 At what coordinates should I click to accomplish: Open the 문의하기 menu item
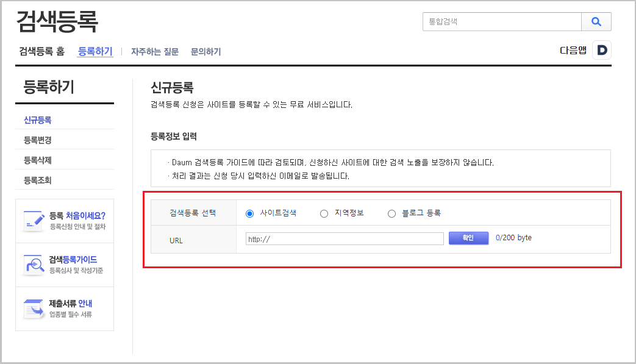pos(205,51)
